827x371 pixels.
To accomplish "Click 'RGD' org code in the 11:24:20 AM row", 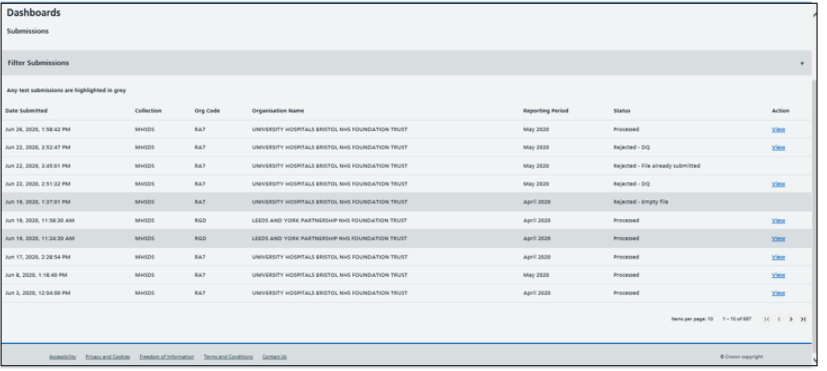I will point(200,238).
